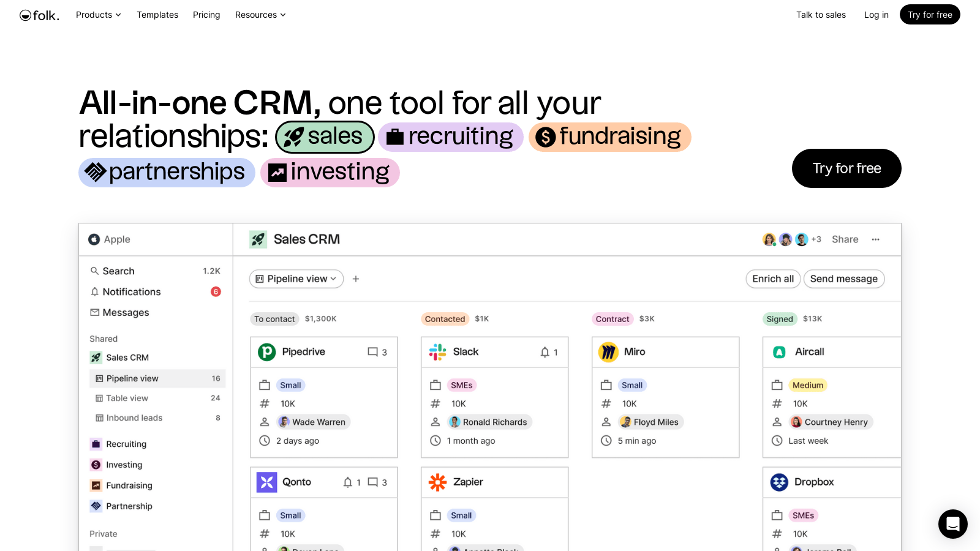Click Courtney Henry contact chip
This screenshot has width=980, height=551.
click(x=831, y=422)
